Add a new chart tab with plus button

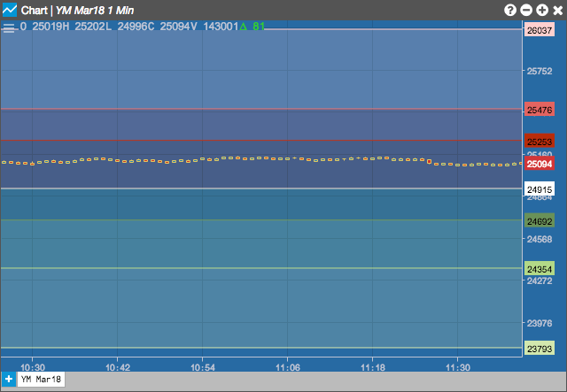click(9, 380)
